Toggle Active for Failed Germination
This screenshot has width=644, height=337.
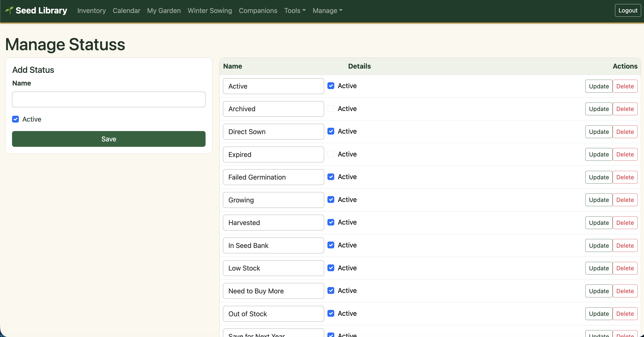click(x=331, y=177)
